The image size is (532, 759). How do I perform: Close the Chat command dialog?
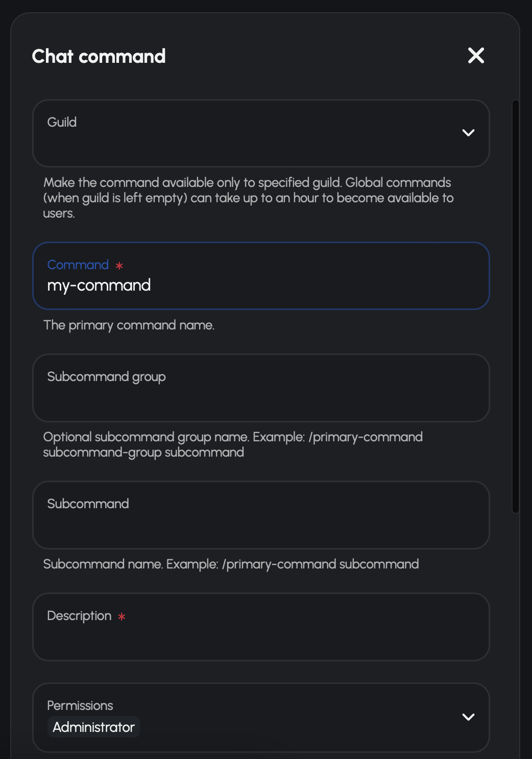476,56
